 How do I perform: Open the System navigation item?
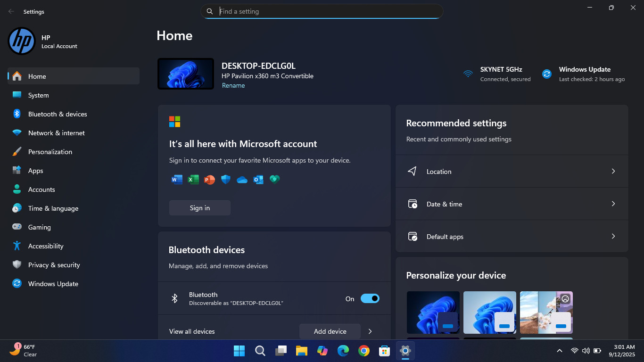click(x=74, y=95)
